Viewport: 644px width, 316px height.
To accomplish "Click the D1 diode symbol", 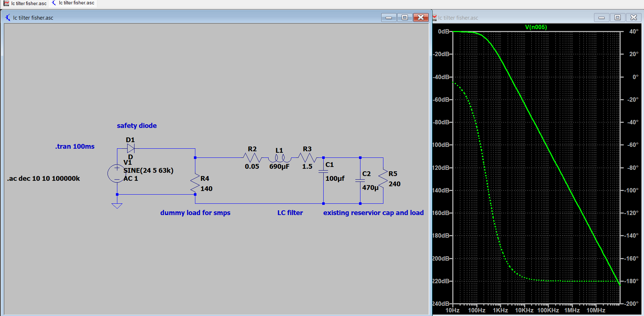I will [x=130, y=148].
